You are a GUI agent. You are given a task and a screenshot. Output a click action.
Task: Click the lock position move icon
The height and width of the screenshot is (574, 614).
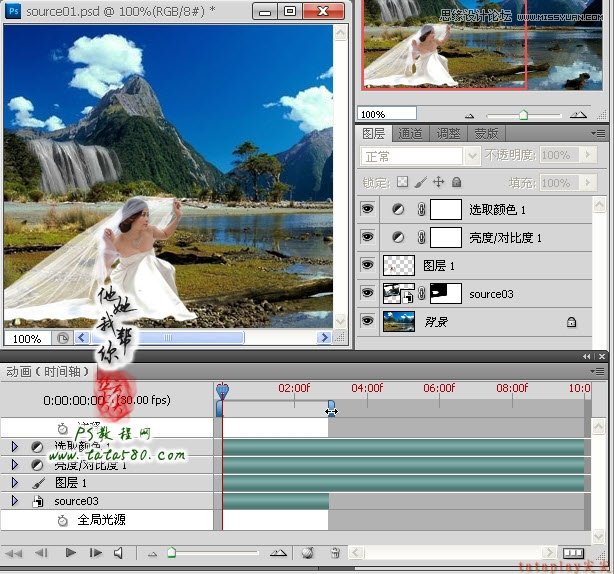click(438, 182)
